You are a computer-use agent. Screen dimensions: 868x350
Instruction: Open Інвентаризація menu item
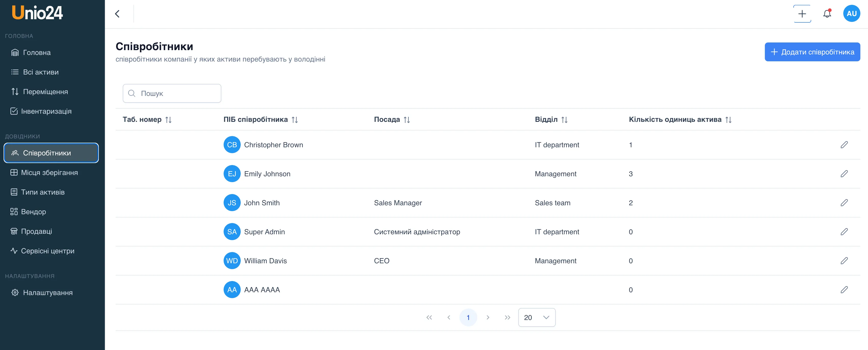(x=46, y=111)
